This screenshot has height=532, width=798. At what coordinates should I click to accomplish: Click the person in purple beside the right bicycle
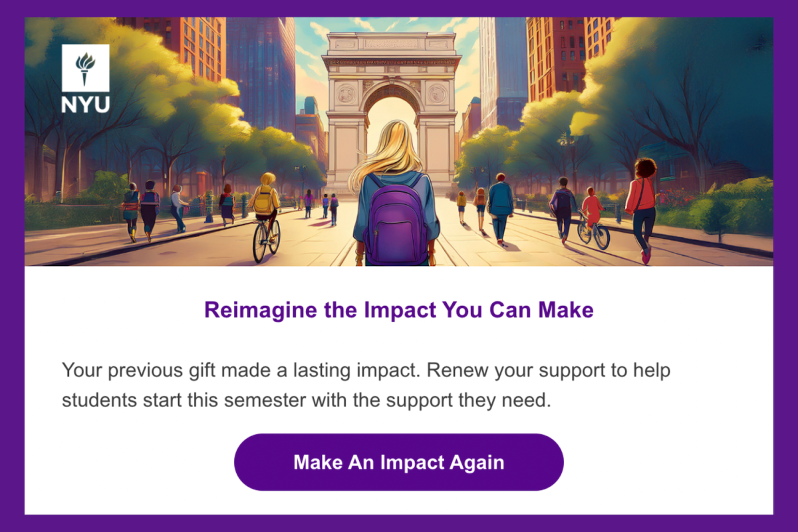[564, 209]
